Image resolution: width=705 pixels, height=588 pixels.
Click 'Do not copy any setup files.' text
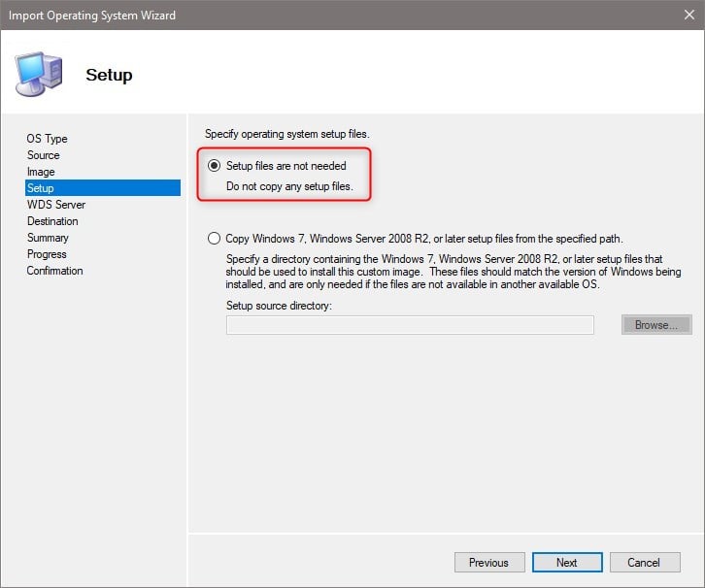(x=289, y=186)
